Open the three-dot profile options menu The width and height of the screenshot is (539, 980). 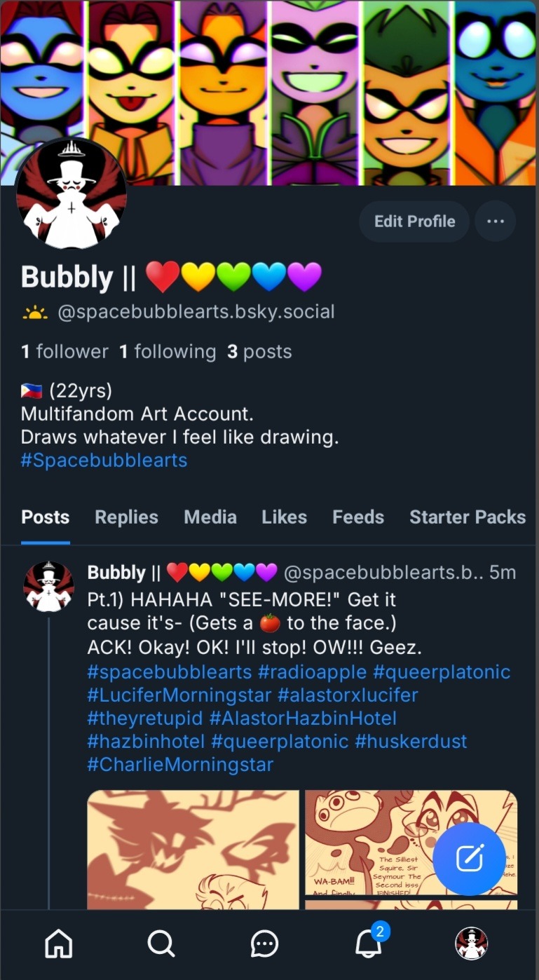coord(496,222)
